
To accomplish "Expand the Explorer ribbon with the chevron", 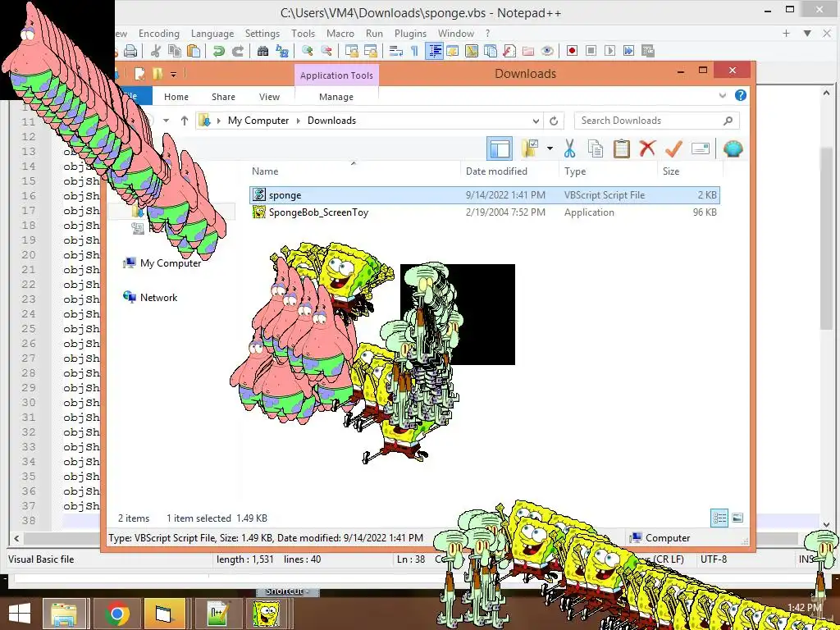I will point(723,95).
